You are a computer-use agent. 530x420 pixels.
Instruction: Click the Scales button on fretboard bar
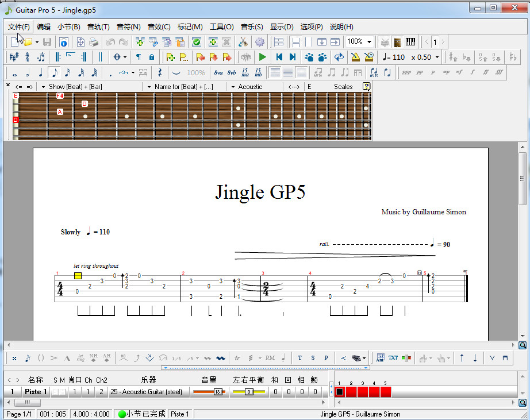point(343,87)
